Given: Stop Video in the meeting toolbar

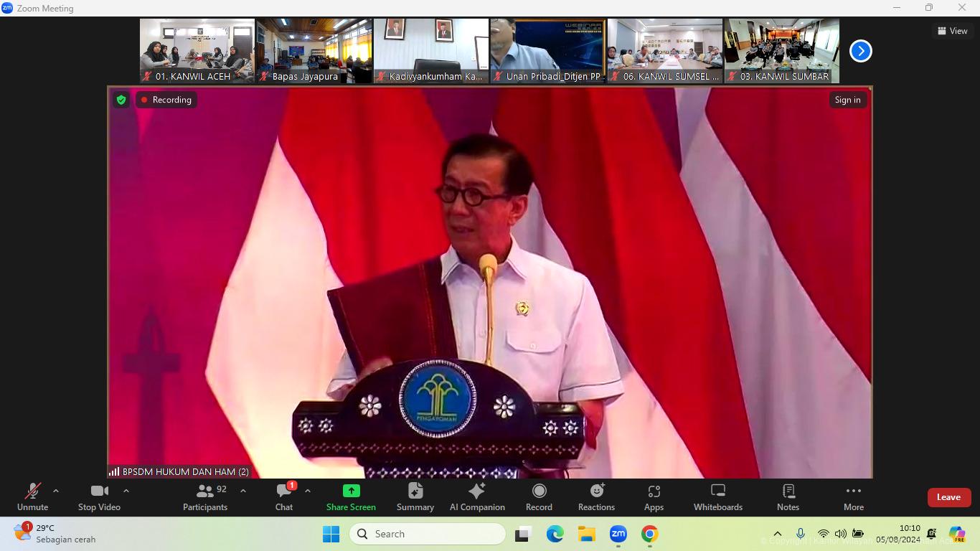Looking at the screenshot, I should click(99, 497).
